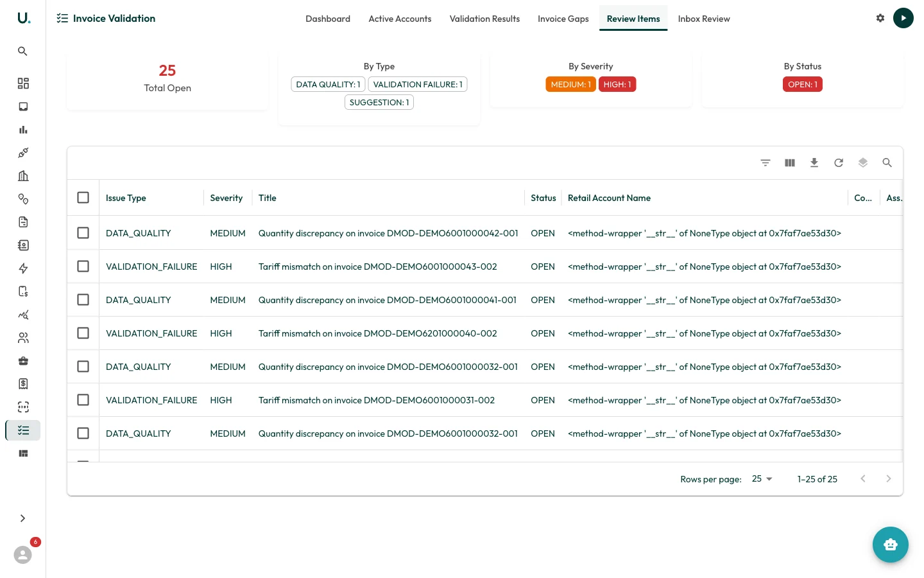924x578 pixels.
Task: Sort by Status column header
Action: pyautogui.click(x=543, y=198)
